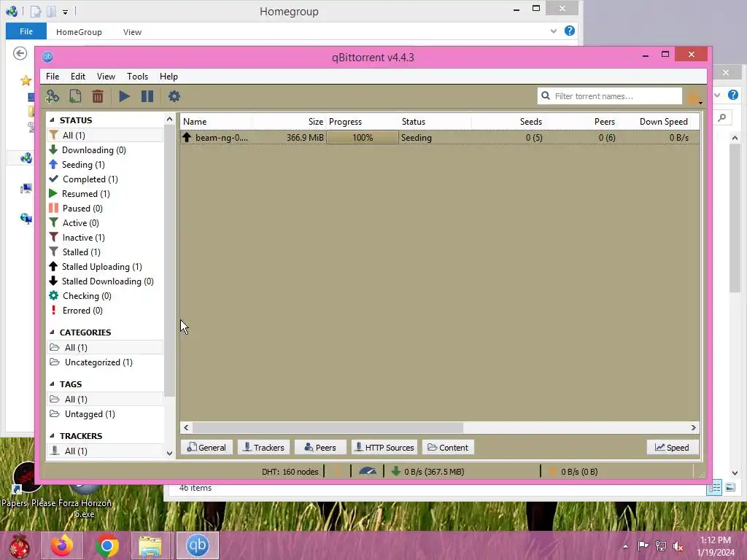Open Firefox from taskbar
This screenshot has width=747, height=560.
62,545
